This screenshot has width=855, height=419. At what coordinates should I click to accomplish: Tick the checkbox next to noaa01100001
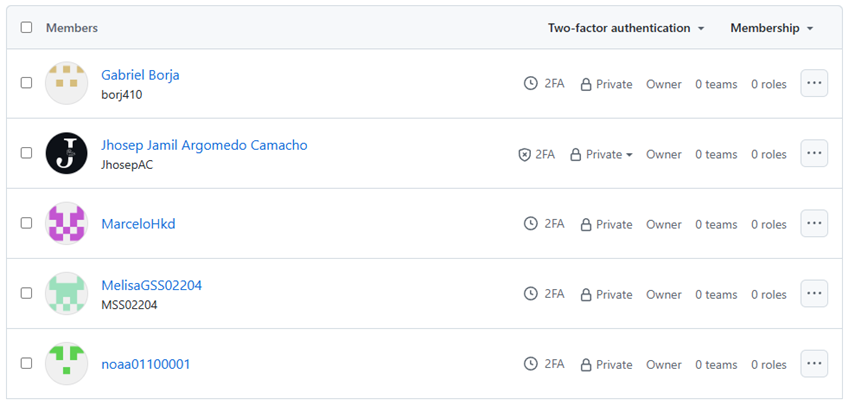pyautogui.click(x=26, y=363)
